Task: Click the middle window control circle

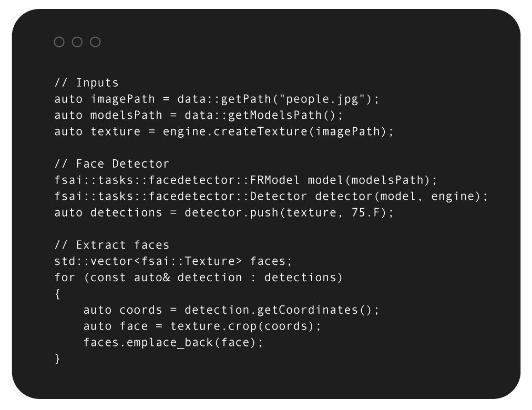Action: [x=77, y=42]
